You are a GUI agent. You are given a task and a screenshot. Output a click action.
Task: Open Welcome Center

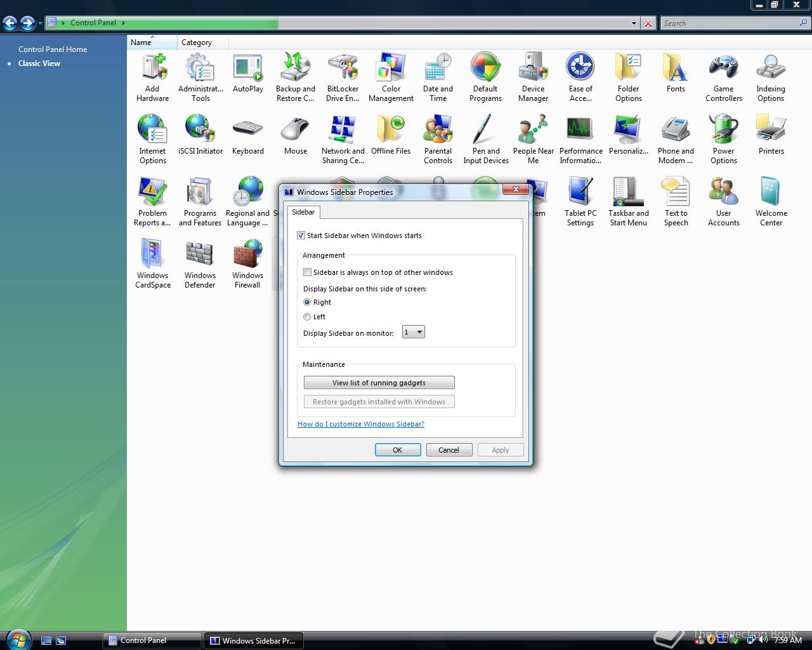click(771, 202)
